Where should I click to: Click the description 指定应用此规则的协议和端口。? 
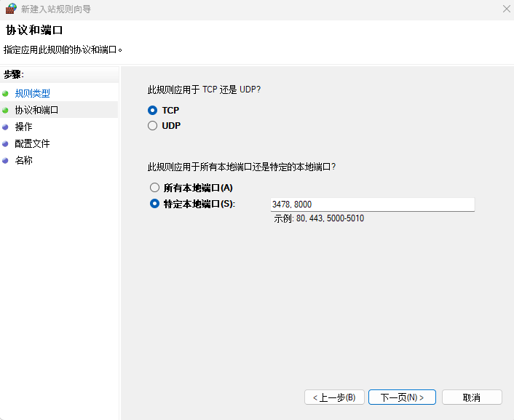pos(63,49)
